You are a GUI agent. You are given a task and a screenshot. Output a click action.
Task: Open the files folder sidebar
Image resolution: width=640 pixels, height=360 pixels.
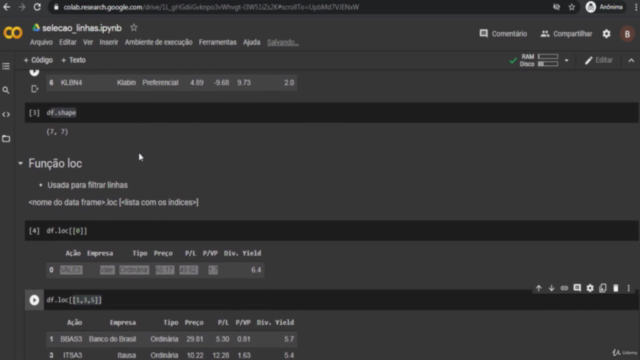point(6,139)
